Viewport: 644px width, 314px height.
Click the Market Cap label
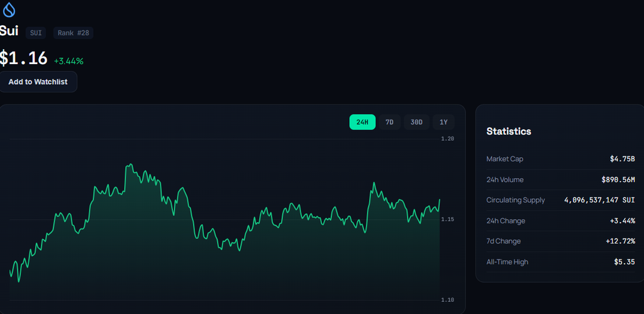click(505, 159)
